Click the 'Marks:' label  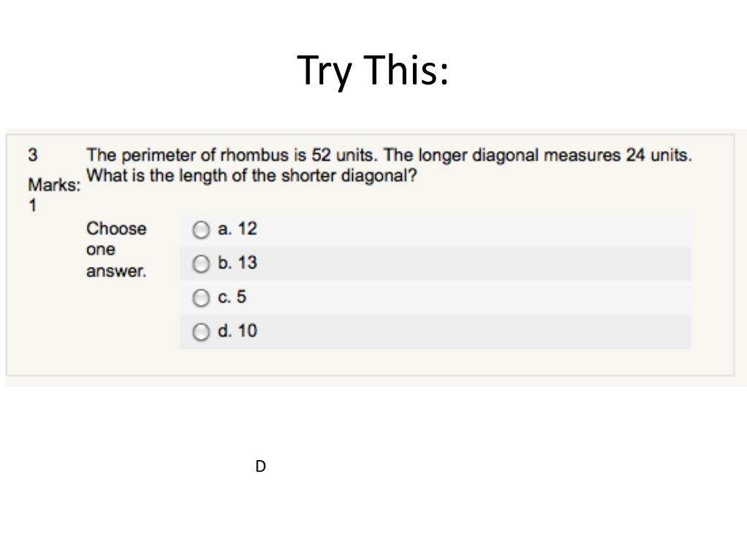54,185
